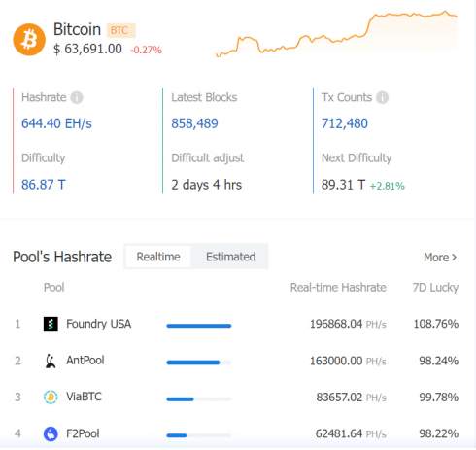Image resolution: width=476 pixels, height=450 pixels.
Task: Open the 644.40 EH/s hashrate link
Action: coord(56,123)
